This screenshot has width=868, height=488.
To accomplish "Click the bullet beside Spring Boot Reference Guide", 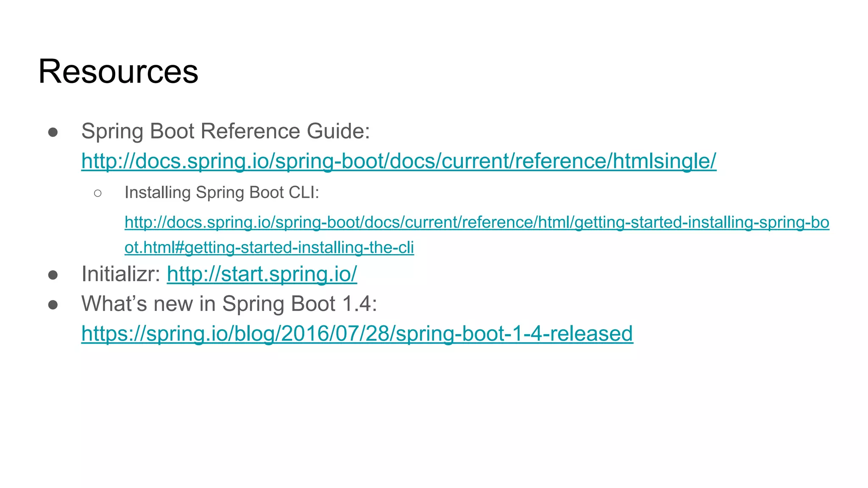I will [x=53, y=132].
